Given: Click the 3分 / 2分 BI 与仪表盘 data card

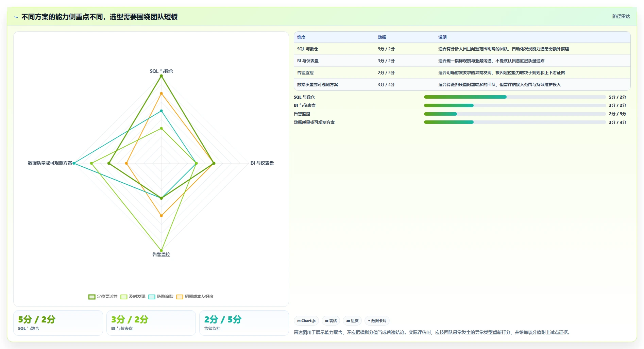Looking at the screenshot, I should coord(151,323).
